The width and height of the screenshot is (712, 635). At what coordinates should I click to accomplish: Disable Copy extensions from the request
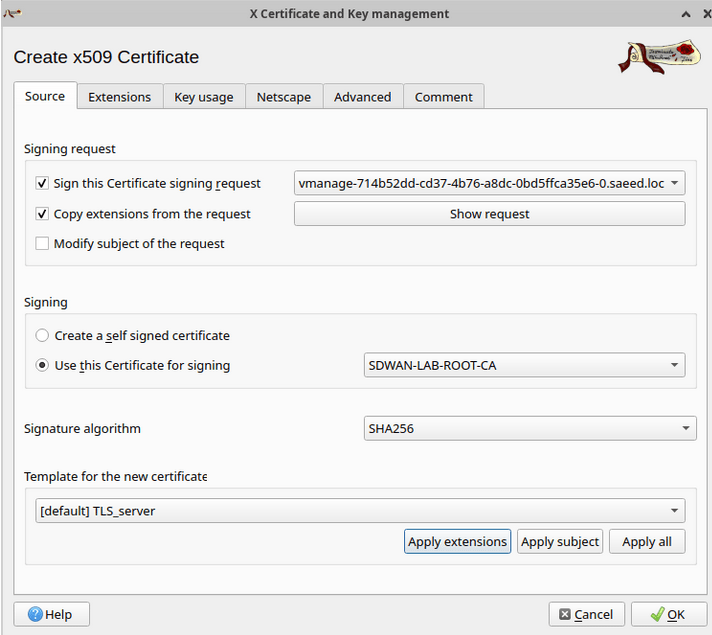click(42, 213)
